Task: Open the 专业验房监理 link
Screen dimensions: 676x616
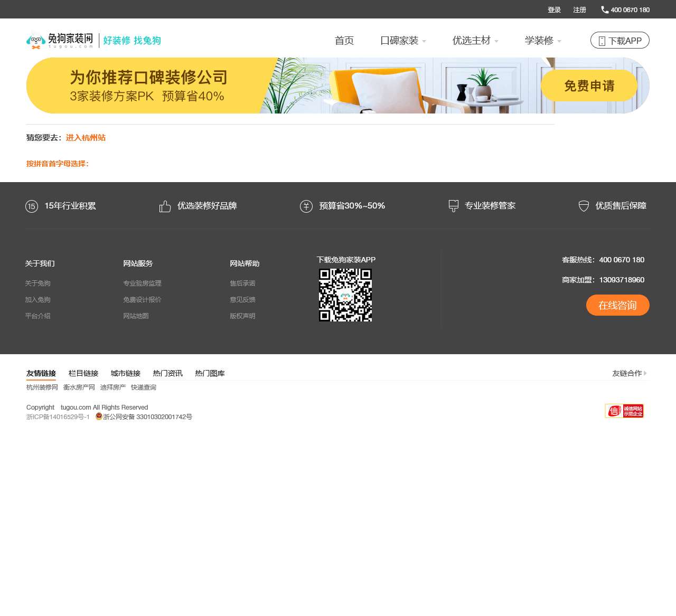Action: [143, 283]
